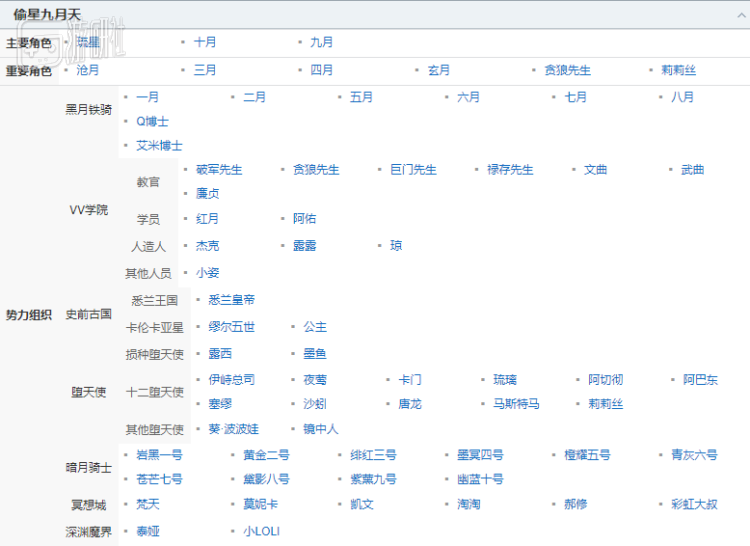Open the 武曲 link
Viewport: 750px width, 546px height.
pyautogui.click(x=693, y=170)
